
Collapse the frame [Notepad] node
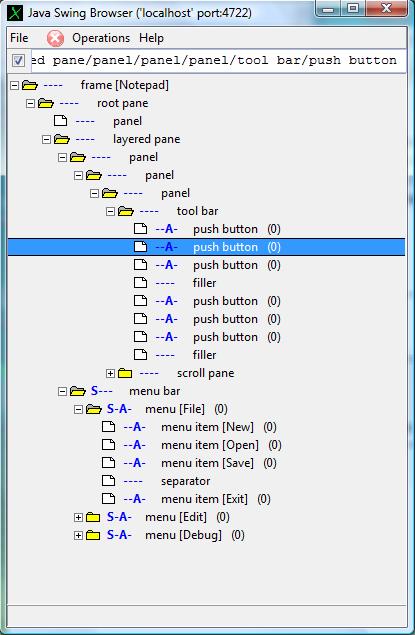click(15, 85)
